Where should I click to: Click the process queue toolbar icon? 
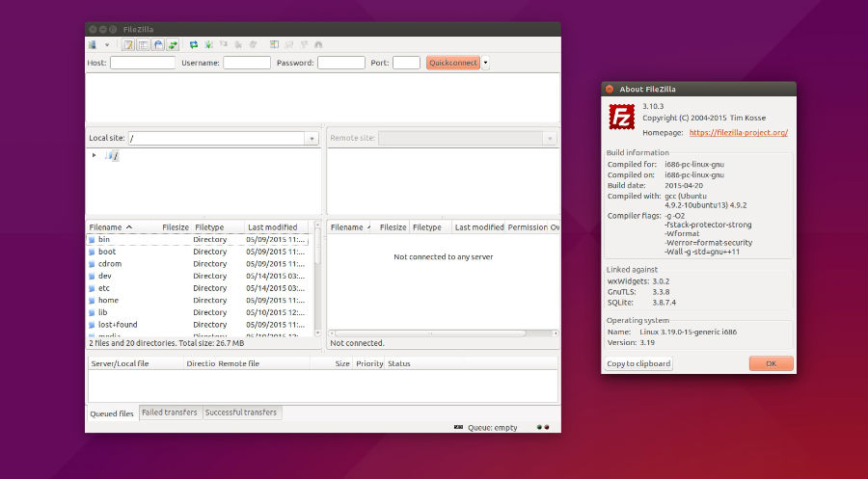[x=208, y=44]
